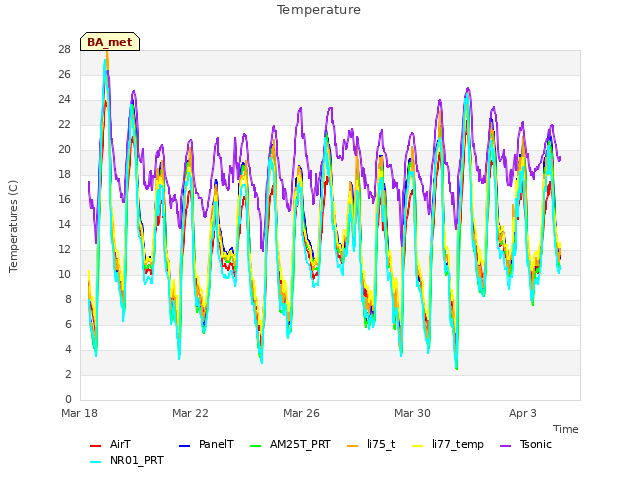This screenshot has width=640, height=480.
Task: Click the Mar 26 x-axis tick label
Action: coord(301,413)
